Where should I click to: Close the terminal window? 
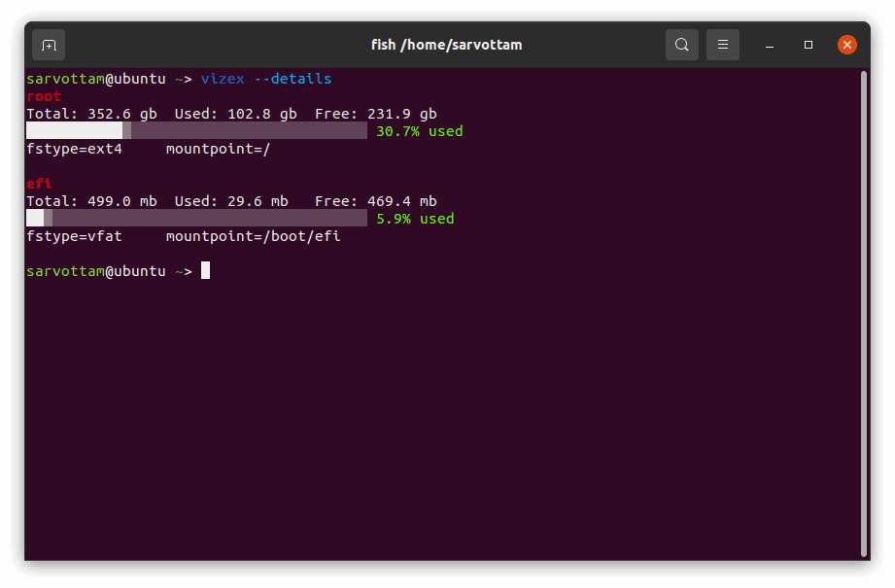(847, 45)
